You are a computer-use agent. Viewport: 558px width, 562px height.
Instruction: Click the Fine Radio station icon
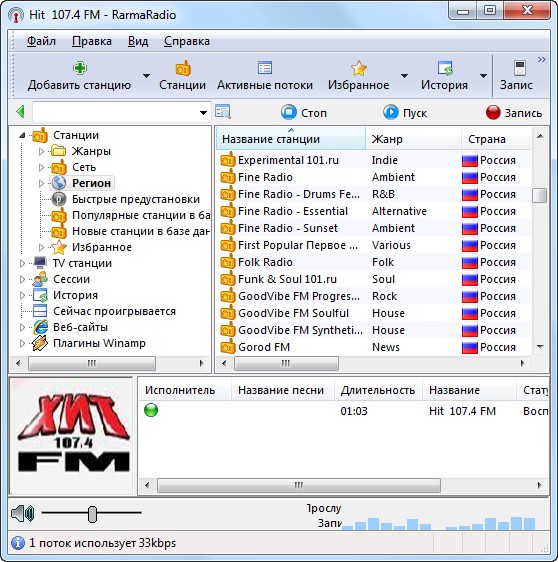pos(228,177)
